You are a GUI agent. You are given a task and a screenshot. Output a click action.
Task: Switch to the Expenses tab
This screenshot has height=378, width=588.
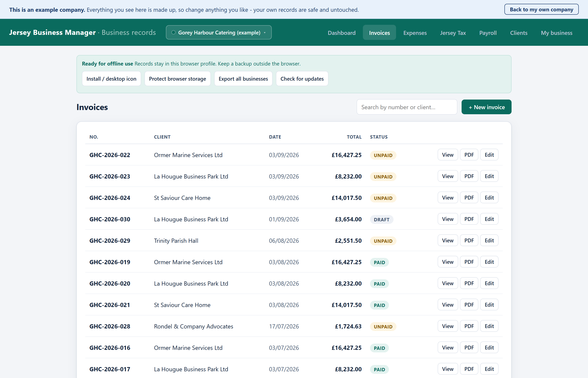(x=415, y=33)
